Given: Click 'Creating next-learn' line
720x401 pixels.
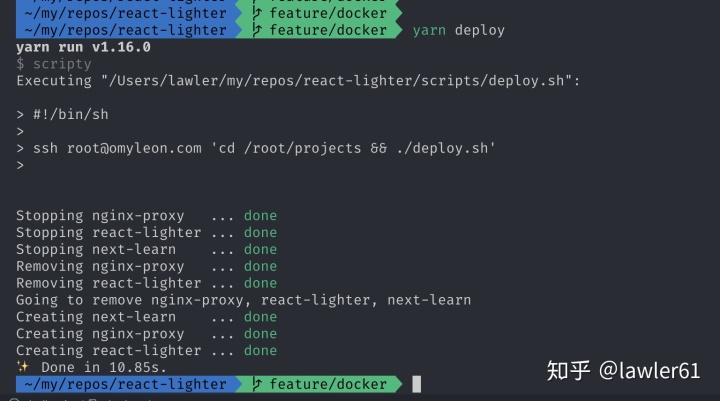Looking at the screenshot, I should click(x=146, y=317).
